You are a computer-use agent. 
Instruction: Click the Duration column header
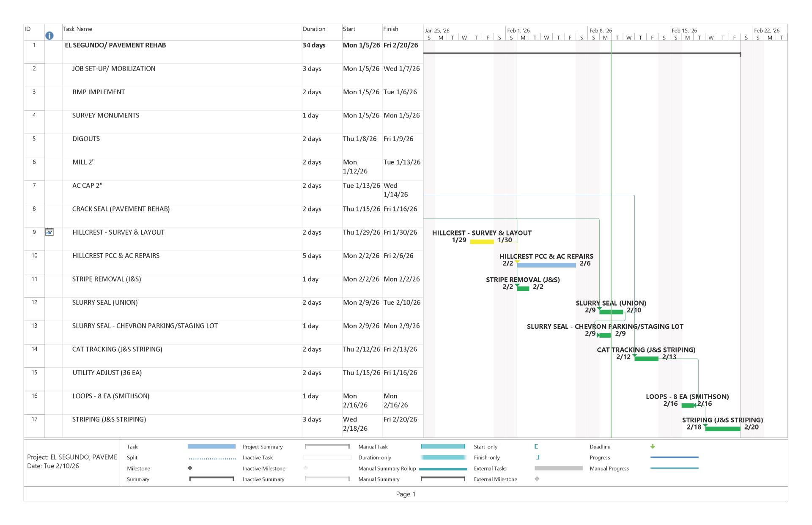pyautogui.click(x=313, y=29)
